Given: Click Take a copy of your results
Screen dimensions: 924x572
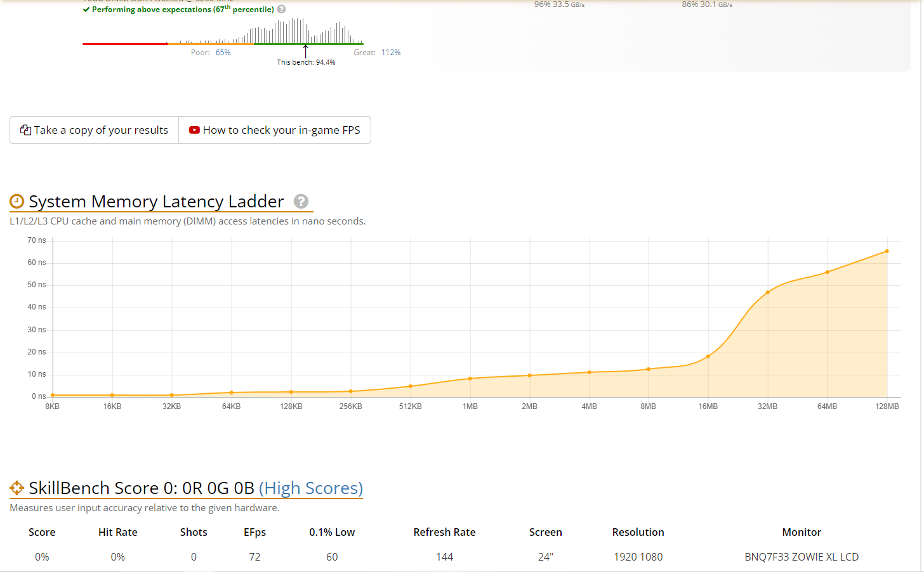Looking at the screenshot, I should coord(95,130).
